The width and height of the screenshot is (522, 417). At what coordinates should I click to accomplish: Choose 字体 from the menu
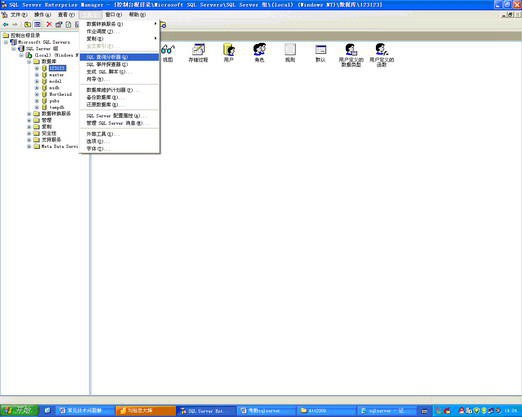coord(119,149)
